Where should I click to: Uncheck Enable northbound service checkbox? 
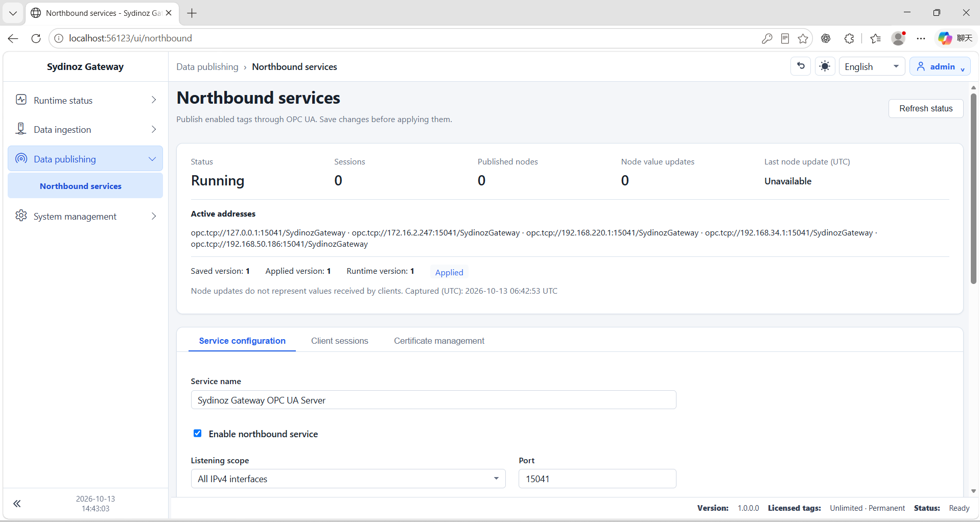197,433
